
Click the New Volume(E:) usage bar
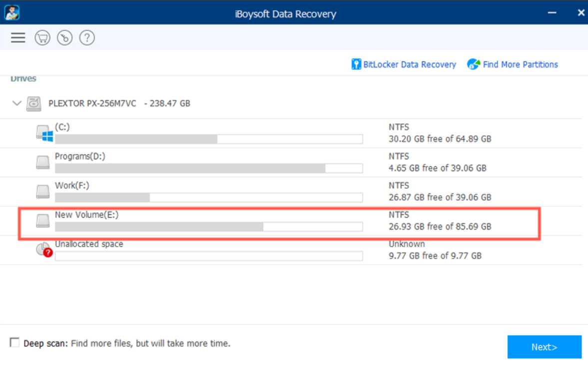(208, 227)
